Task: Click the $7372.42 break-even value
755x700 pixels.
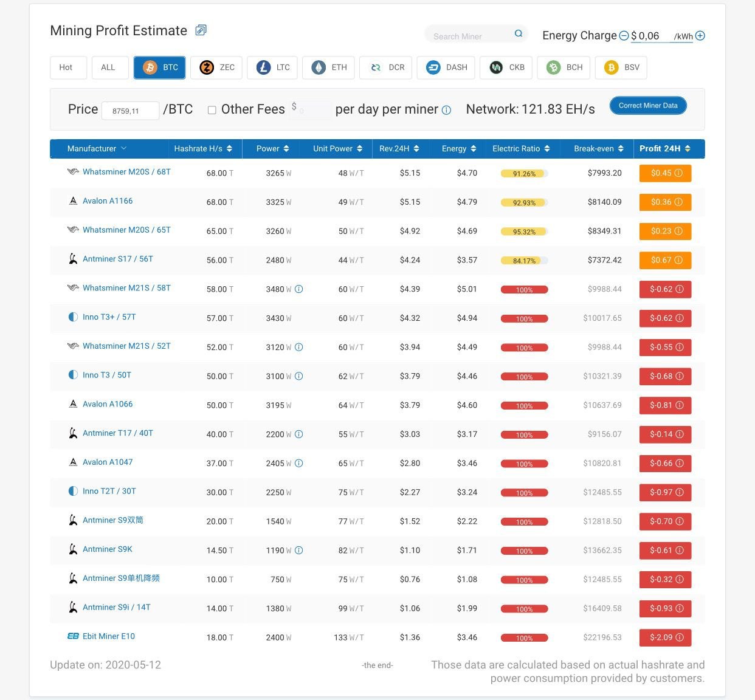Action: [x=604, y=260]
